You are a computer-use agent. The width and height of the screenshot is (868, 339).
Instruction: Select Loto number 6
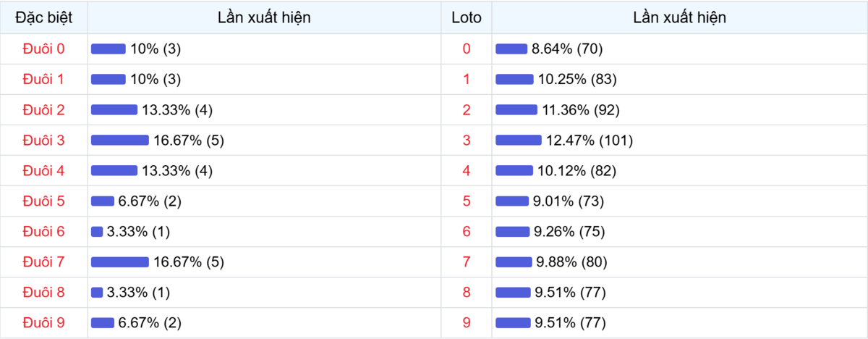466,232
